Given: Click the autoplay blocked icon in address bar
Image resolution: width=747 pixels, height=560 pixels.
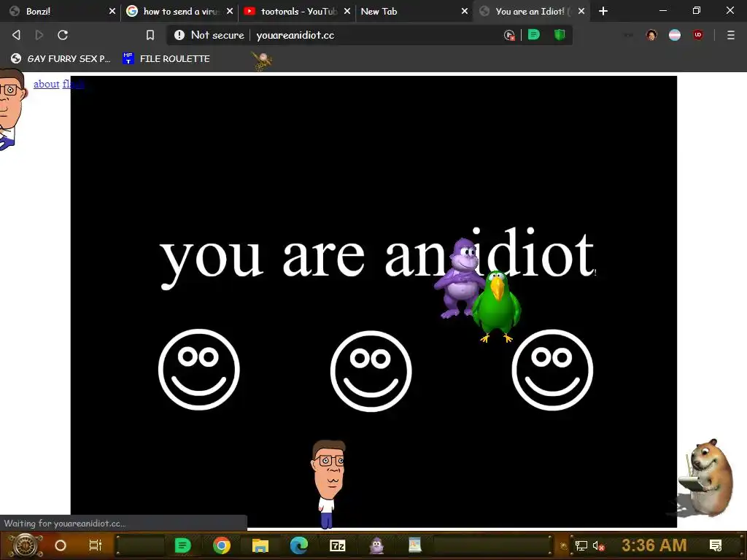Looking at the screenshot, I should (x=509, y=35).
